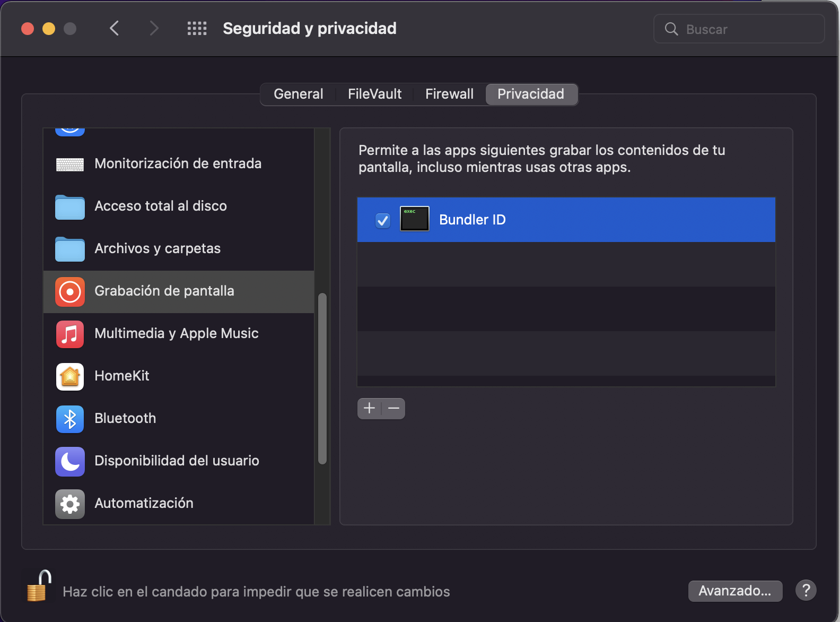Remove selected app with minus button
Image resolution: width=840 pixels, height=622 pixels.
[393, 409]
